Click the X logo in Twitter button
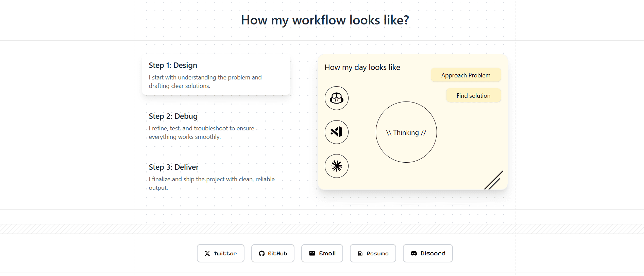This screenshot has height=276, width=644. click(207, 254)
